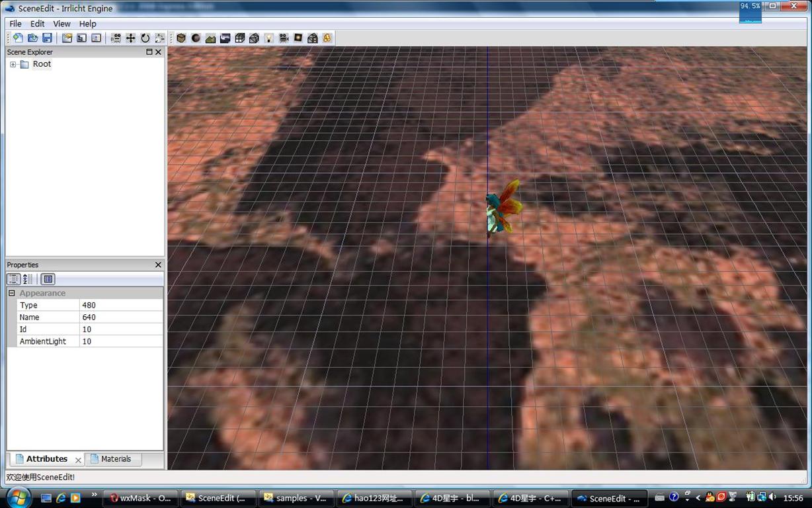Add a terrain node from toolbar
Image resolution: width=812 pixels, height=508 pixels.
click(x=210, y=38)
